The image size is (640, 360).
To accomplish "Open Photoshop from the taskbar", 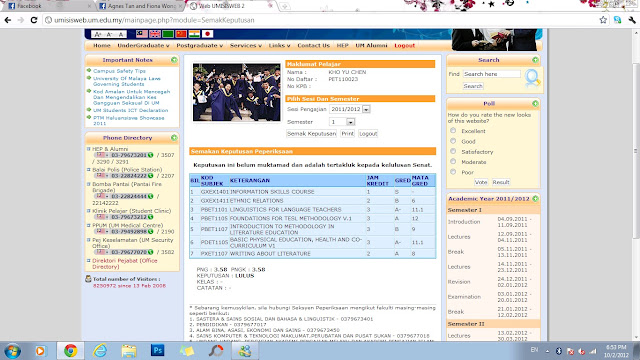I will pos(158,350).
